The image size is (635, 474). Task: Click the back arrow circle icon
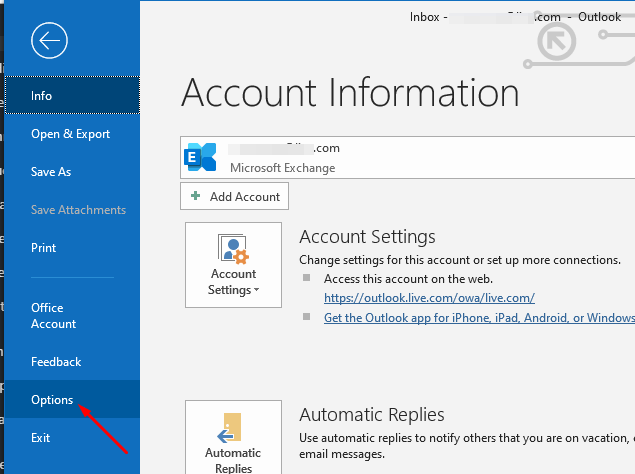[x=49, y=41]
